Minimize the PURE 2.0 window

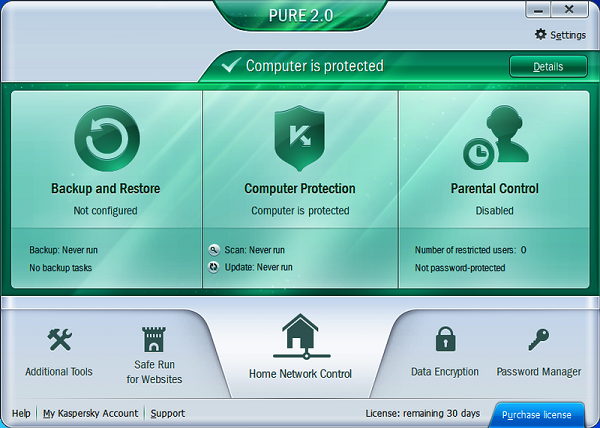pyautogui.click(x=538, y=10)
